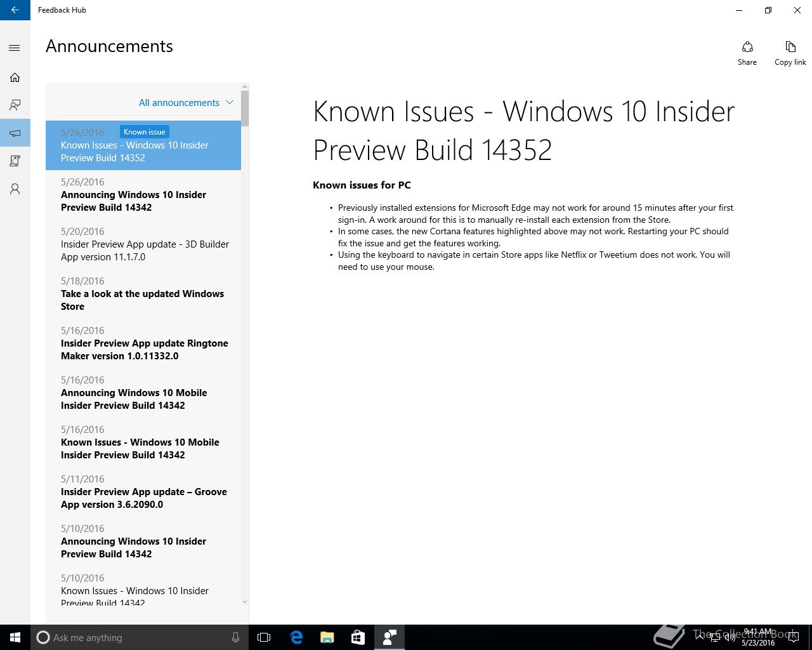Open Ringtone Maker version 1.0.11332.0 announcement

(x=143, y=343)
